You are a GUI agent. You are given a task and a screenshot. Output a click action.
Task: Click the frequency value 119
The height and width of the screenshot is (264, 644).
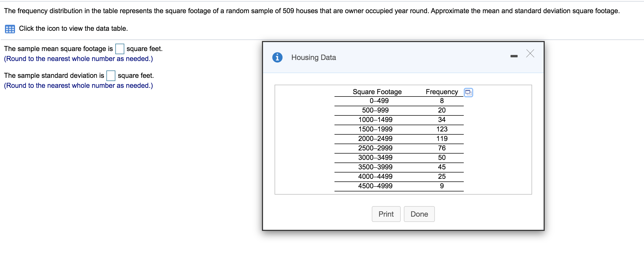pyautogui.click(x=442, y=139)
